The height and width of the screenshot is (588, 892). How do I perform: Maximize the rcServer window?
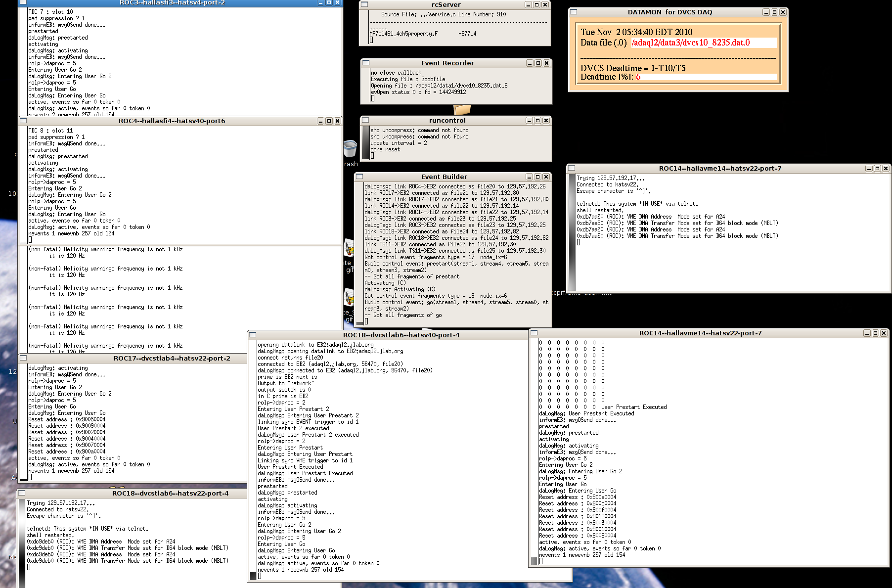tap(536, 4)
